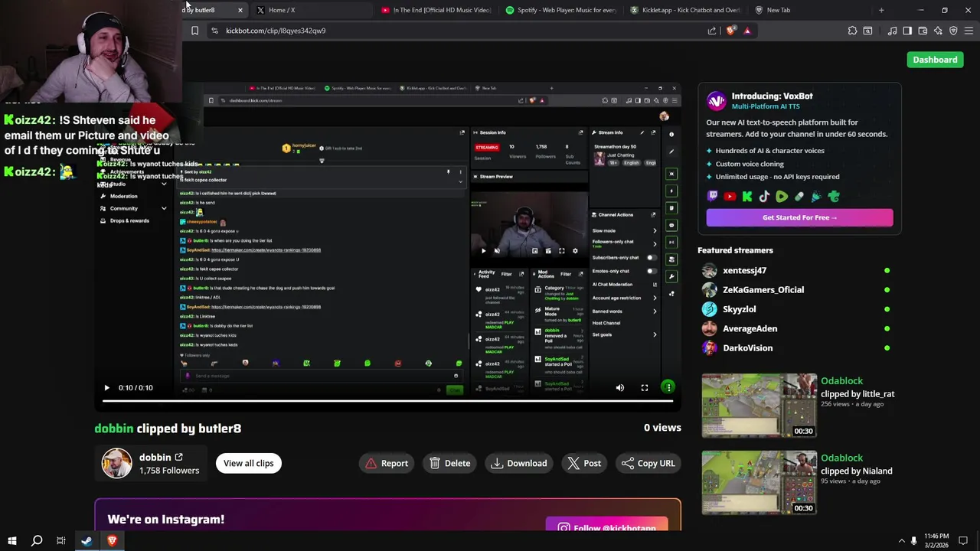Image resolution: width=980 pixels, height=551 pixels.
Task: Open the Brave VPN shield icon
Action: [953, 31]
